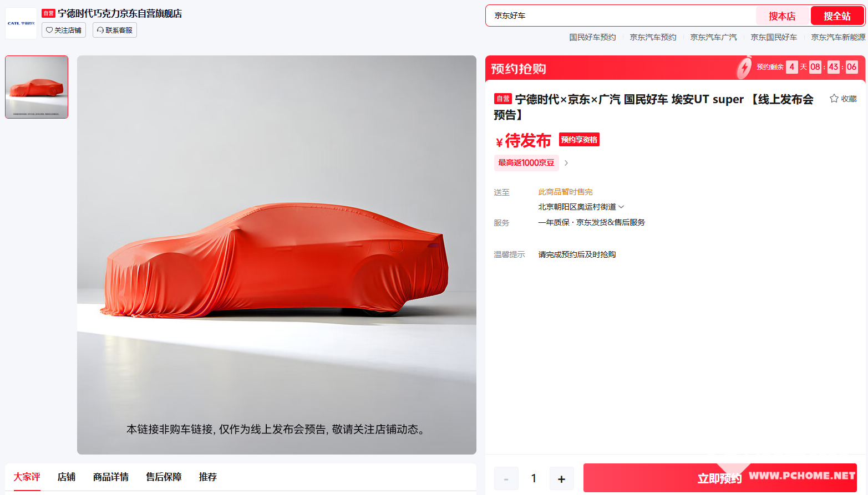Switch to the 商品详情 tab

tap(111, 477)
